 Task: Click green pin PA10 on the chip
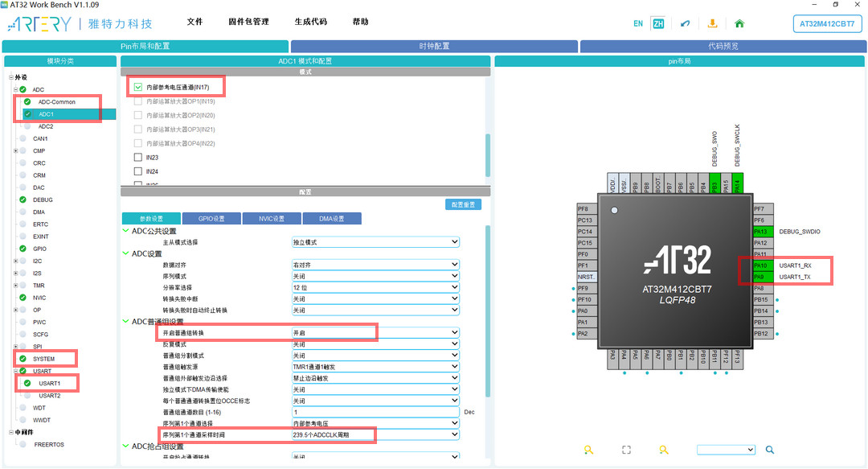tap(763, 265)
